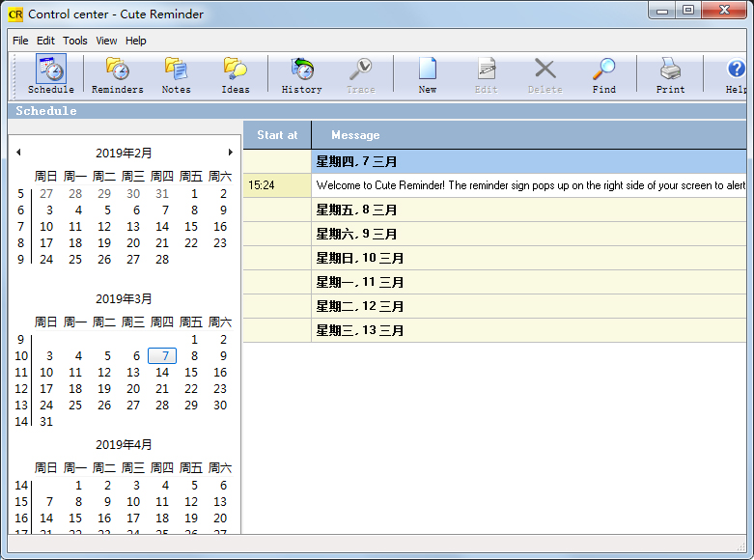Select the 星期一, 11 三月 row

pyautogui.click(x=495, y=282)
